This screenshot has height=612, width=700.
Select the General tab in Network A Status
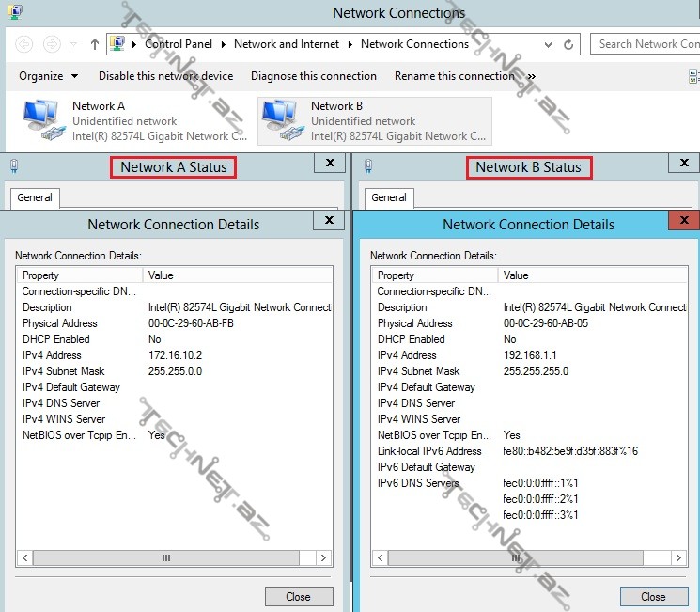click(x=35, y=197)
